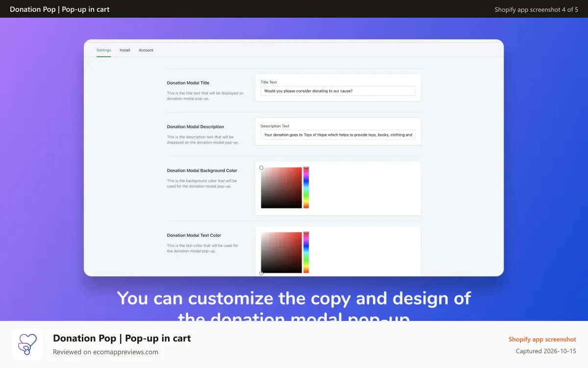The image size is (588, 368).
Task: Click 'Shopify app screenshot 4 of 5' text
Action: (x=536, y=9)
